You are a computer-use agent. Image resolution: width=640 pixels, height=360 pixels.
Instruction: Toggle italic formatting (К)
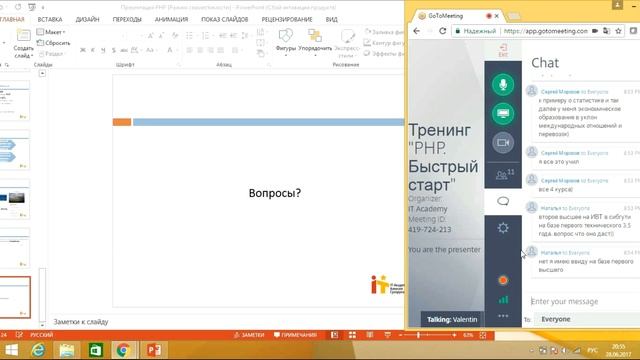coord(93,50)
